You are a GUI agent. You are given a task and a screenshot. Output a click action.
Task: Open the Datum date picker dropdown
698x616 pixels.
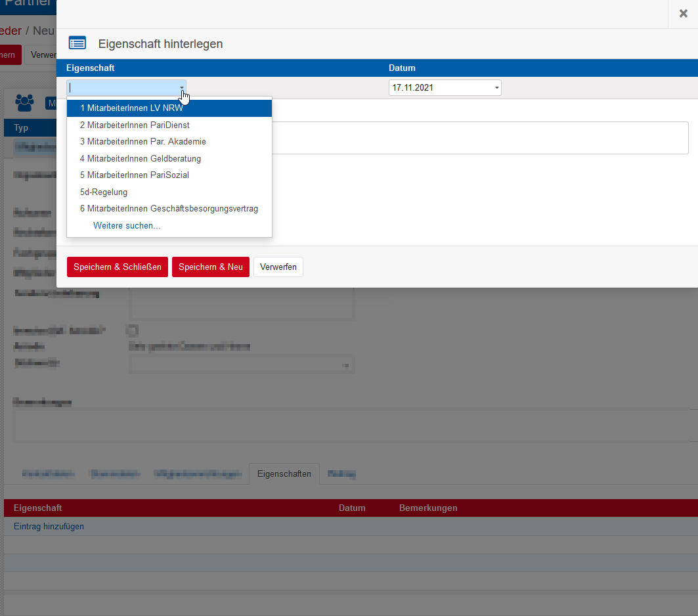click(x=496, y=88)
